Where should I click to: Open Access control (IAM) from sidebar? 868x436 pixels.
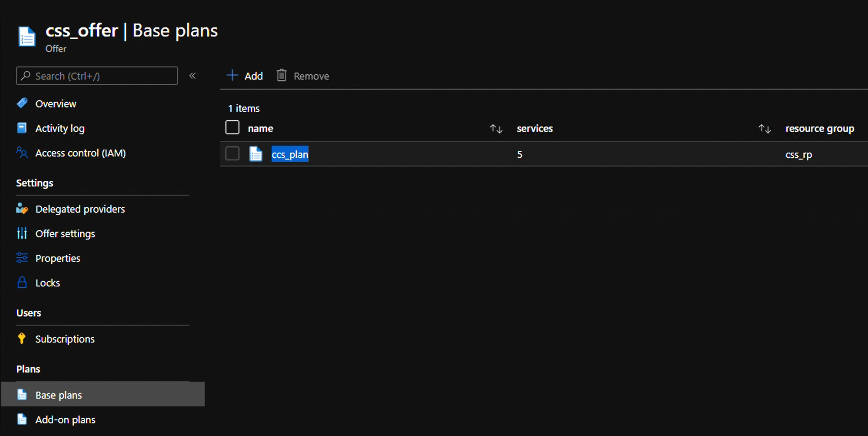pyautogui.click(x=22, y=153)
